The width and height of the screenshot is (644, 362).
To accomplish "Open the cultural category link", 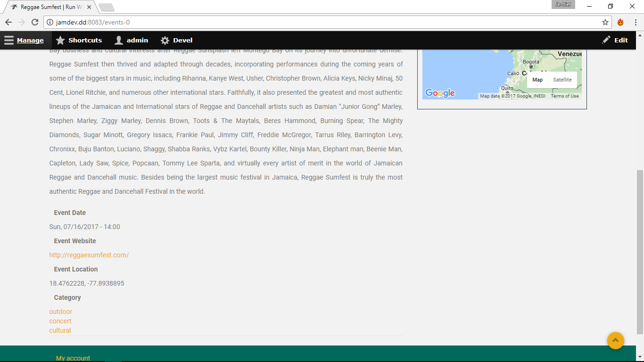I will [x=60, y=330].
